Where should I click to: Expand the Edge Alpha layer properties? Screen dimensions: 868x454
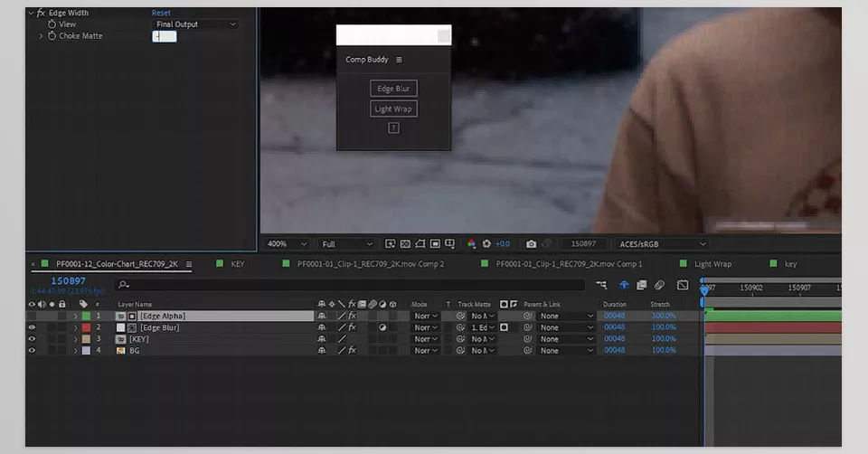[x=76, y=317]
